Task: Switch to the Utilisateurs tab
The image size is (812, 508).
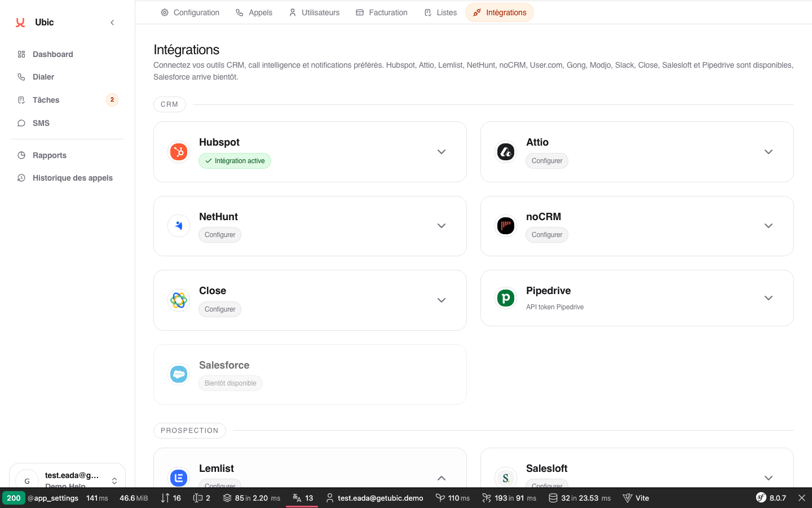Action: click(314, 12)
